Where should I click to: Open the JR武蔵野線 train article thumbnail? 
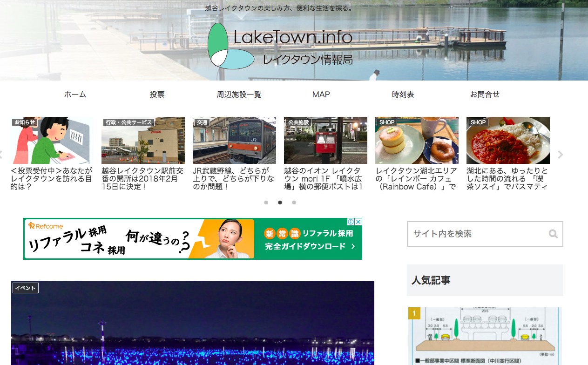[234, 141]
